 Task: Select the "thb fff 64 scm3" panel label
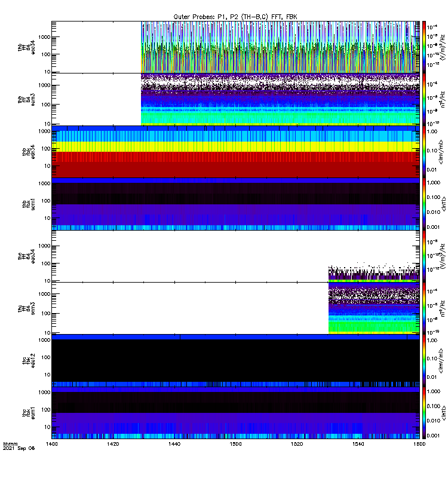(x=26, y=99)
